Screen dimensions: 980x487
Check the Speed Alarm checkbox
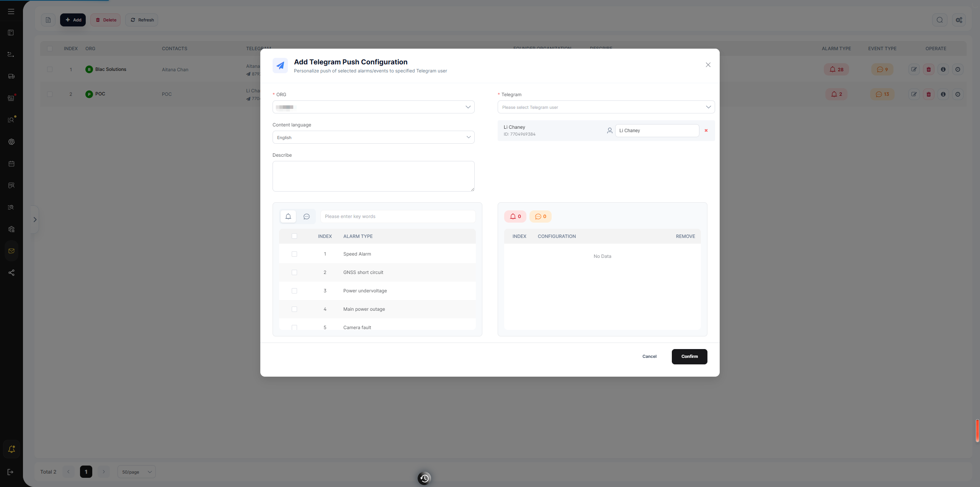click(x=294, y=254)
